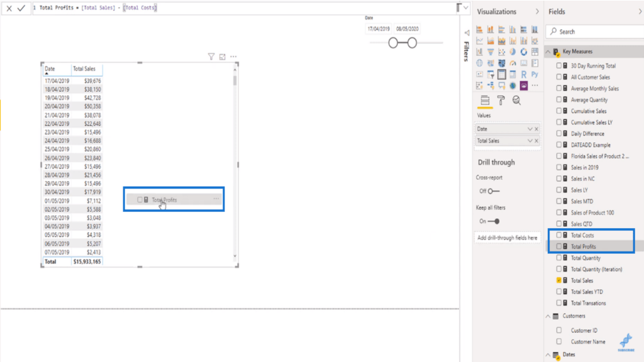Select the stacked column chart visual

click(x=491, y=30)
